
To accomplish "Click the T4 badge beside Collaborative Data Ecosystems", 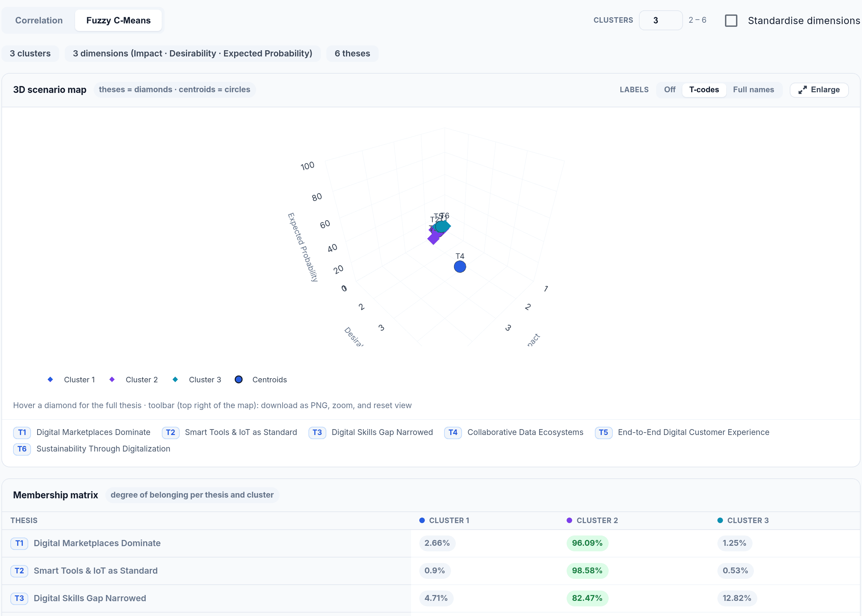I will tap(453, 433).
